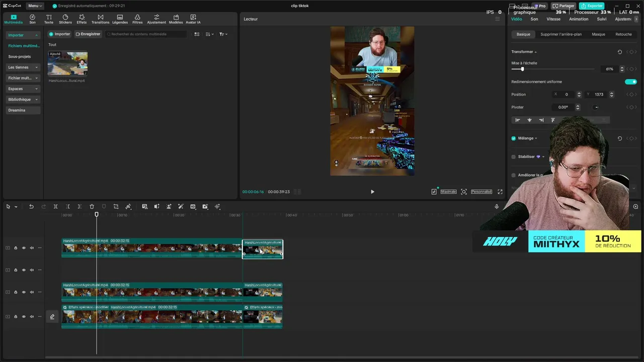Mute the top video track
This screenshot has height=362, width=644.
point(32,248)
